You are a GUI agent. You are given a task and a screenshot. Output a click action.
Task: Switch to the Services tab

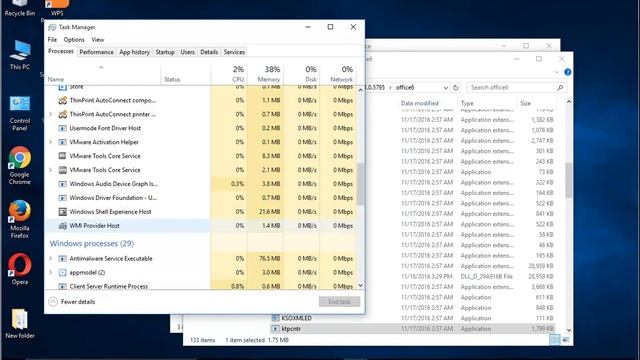click(234, 52)
